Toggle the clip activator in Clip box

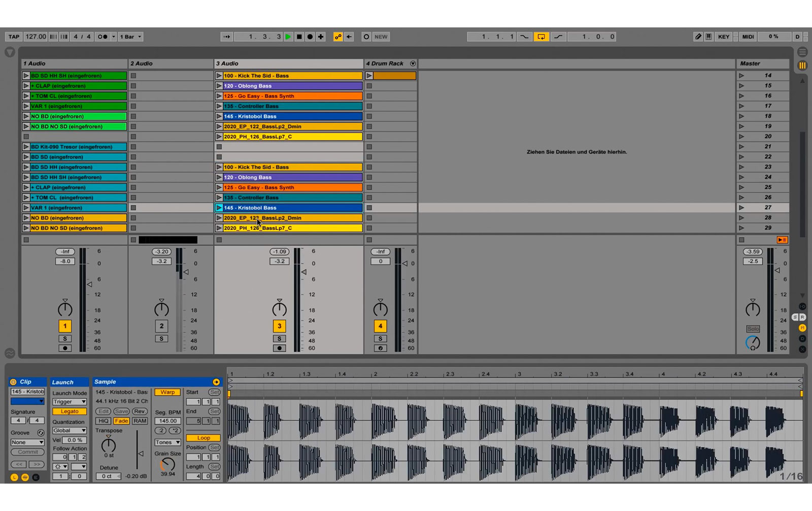click(x=14, y=382)
